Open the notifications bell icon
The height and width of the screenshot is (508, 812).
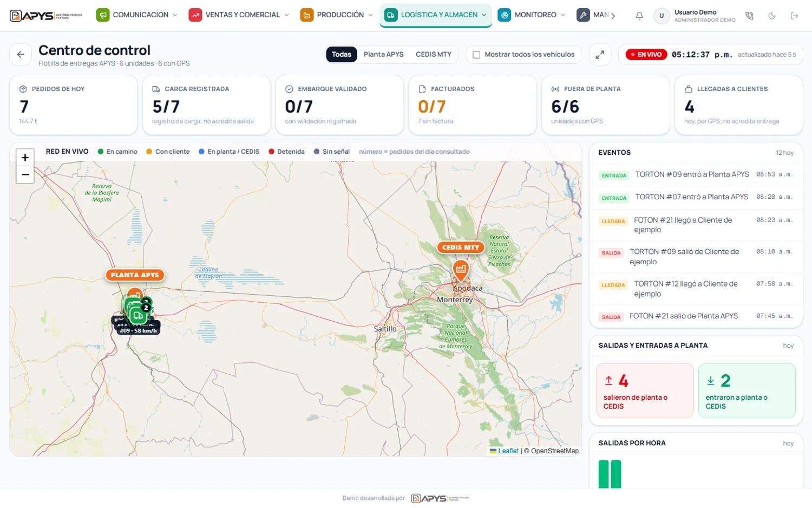pos(639,16)
